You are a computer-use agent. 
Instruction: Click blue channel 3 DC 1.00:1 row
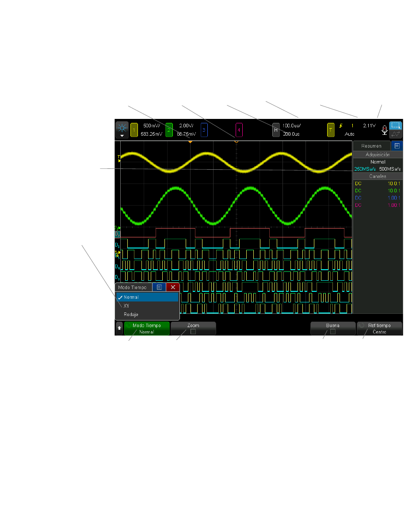coord(378,198)
